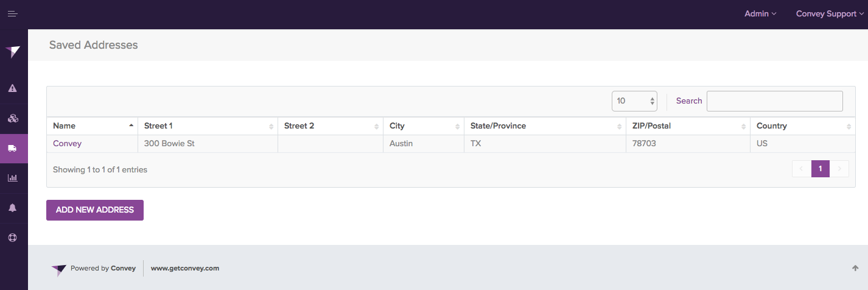This screenshot has height=290, width=868.
Task: Sort table by ZIP/Postal column
Action: pos(688,126)
